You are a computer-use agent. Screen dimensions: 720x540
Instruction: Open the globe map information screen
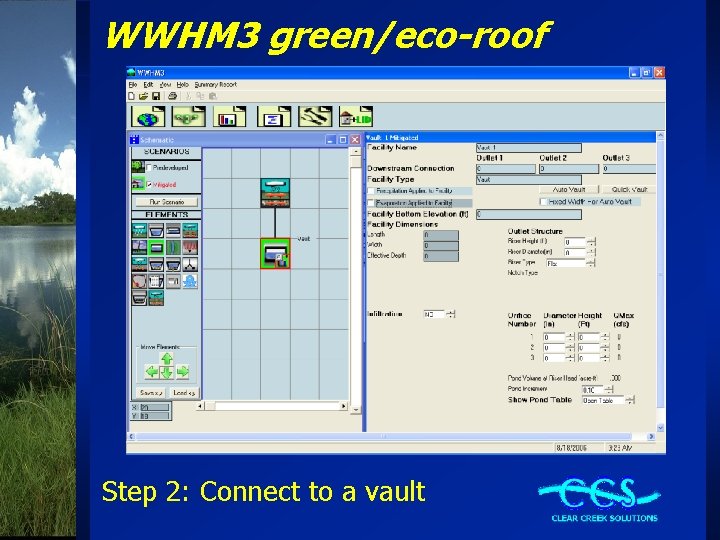pos(148,116)
